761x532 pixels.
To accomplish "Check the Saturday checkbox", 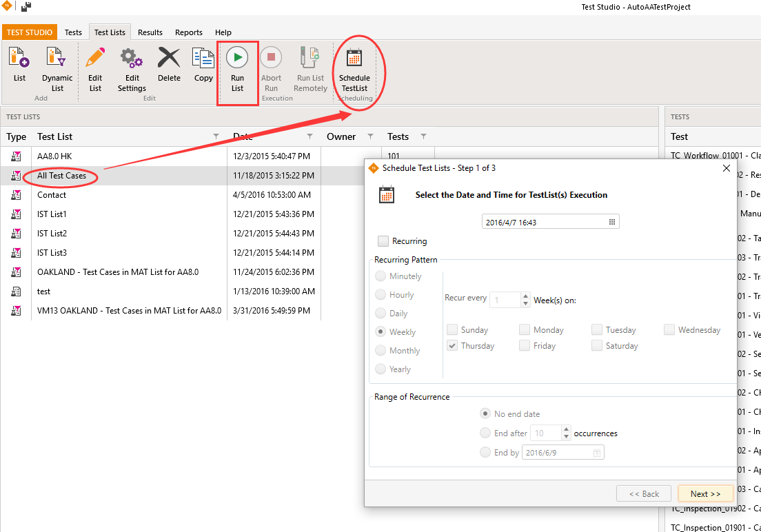I will pyautogui.click(x=597, y=346).
